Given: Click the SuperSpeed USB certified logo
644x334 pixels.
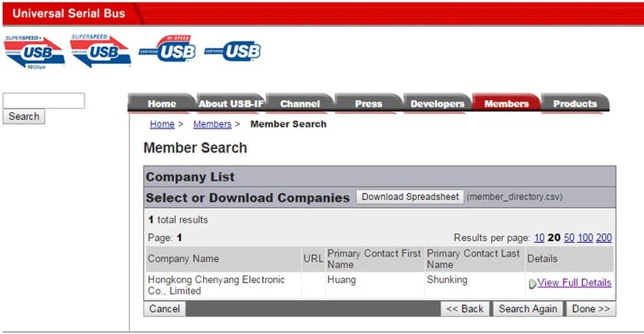Looking at the screenshot, I should (101, 51).
